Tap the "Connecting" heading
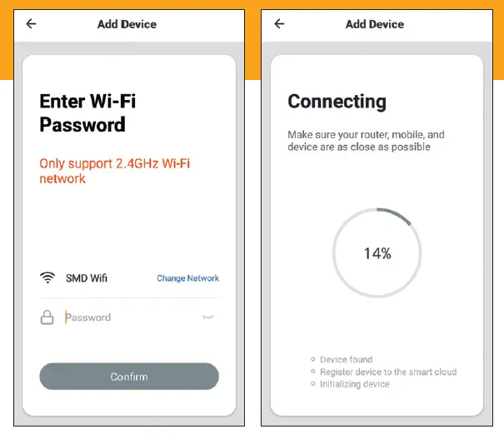This screenshot has width=504, height=434. [337, 102]
